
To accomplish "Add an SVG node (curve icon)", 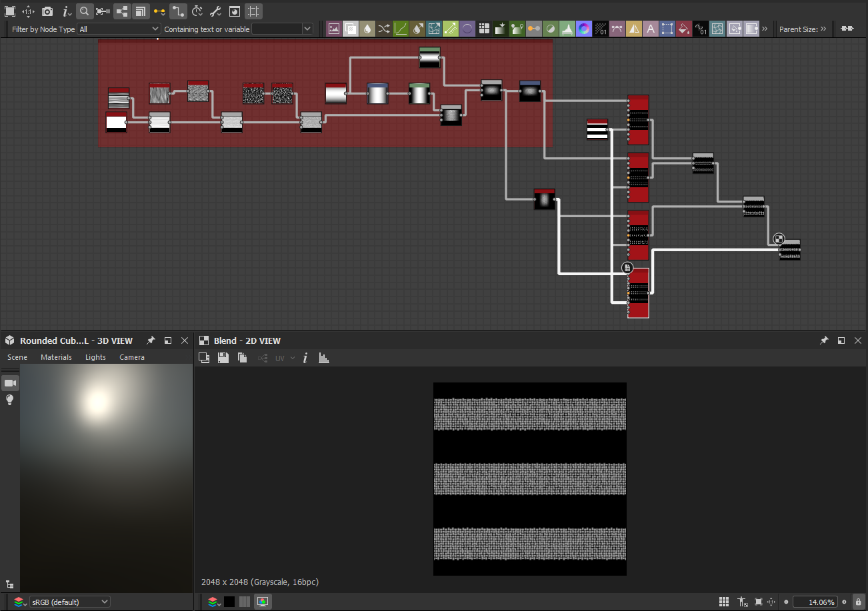I will point(617,29).
